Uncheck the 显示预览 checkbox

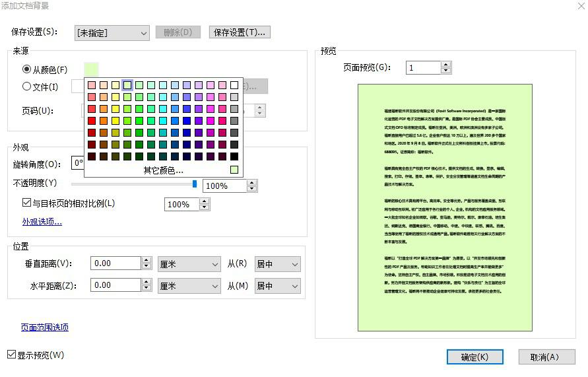click(x=11, y=355)
